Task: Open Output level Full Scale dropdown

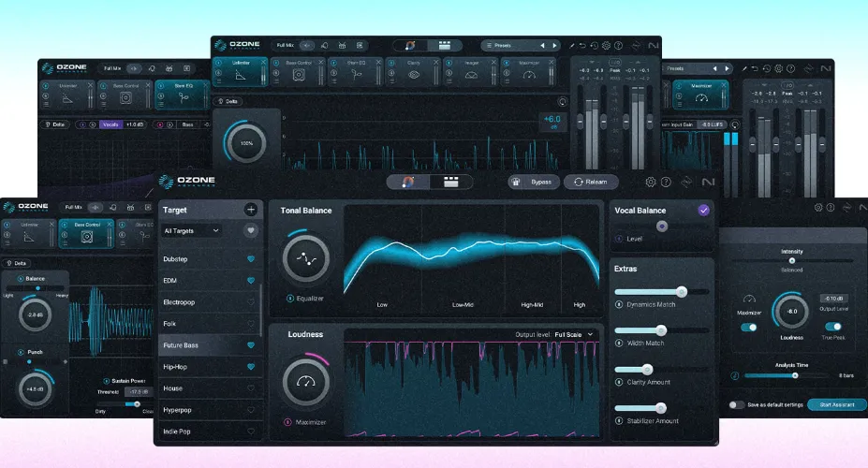Action: 574,335
